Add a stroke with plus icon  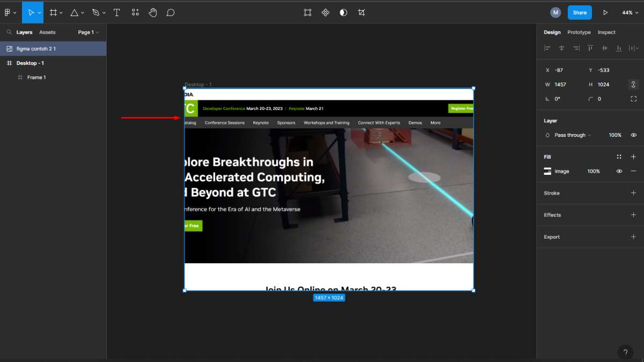coord(633,193)
